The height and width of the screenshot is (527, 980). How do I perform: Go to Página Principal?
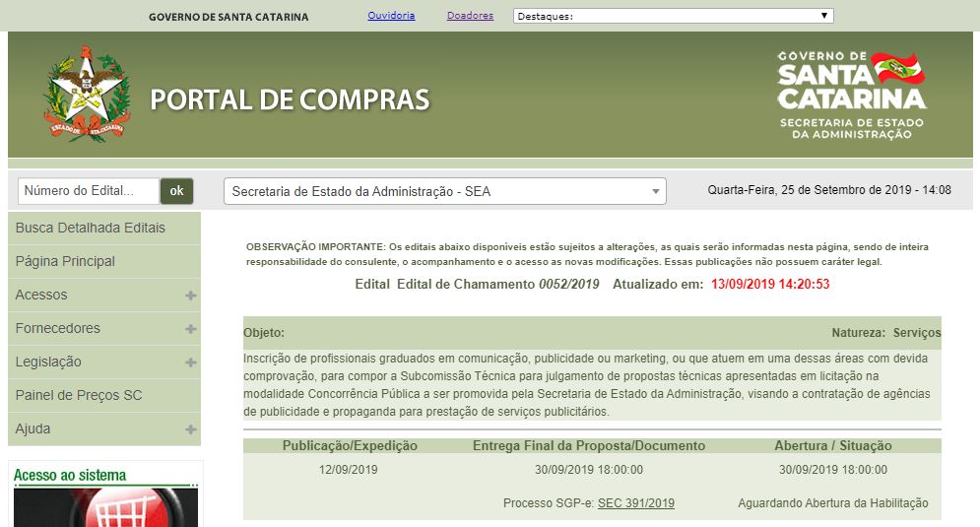pos(104,261)
